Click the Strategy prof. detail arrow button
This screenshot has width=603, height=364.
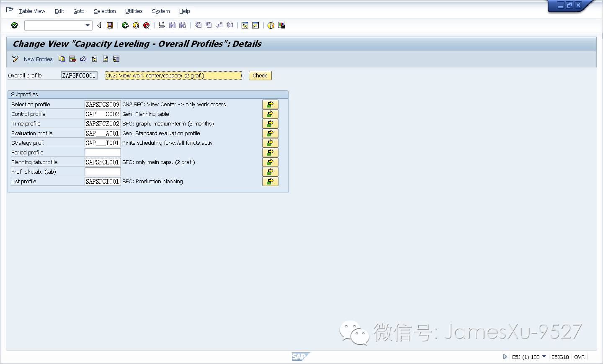point(270,143)
